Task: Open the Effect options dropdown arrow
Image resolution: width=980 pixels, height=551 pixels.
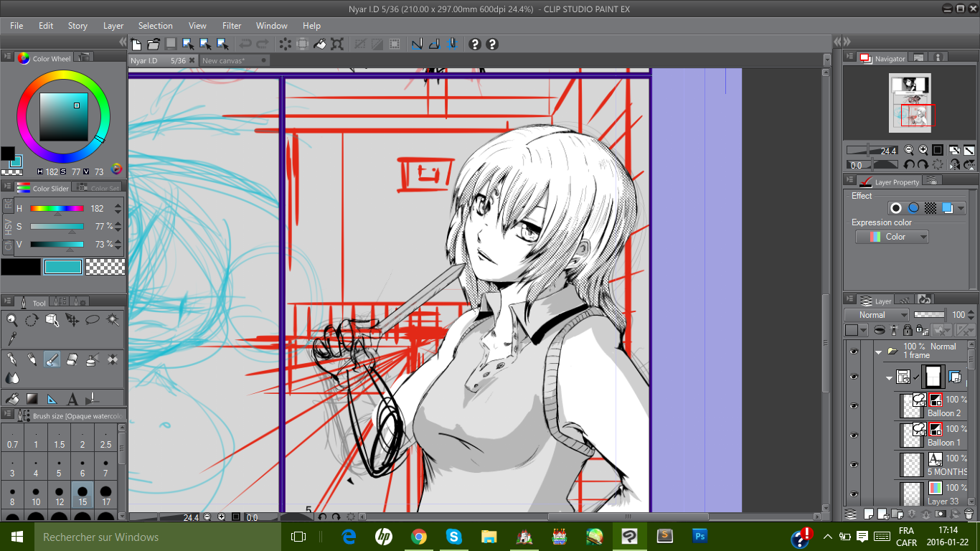Action: click(x=961, y=208)
